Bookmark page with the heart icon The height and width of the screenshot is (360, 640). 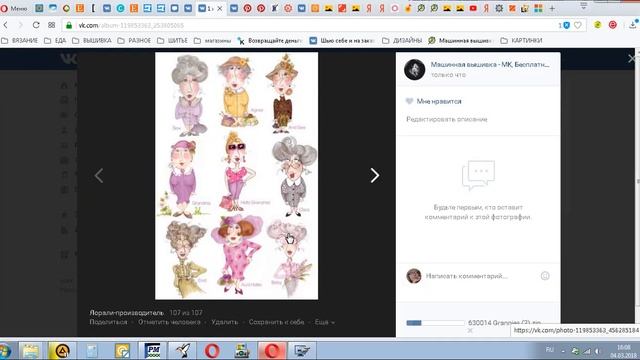[578, 25]
